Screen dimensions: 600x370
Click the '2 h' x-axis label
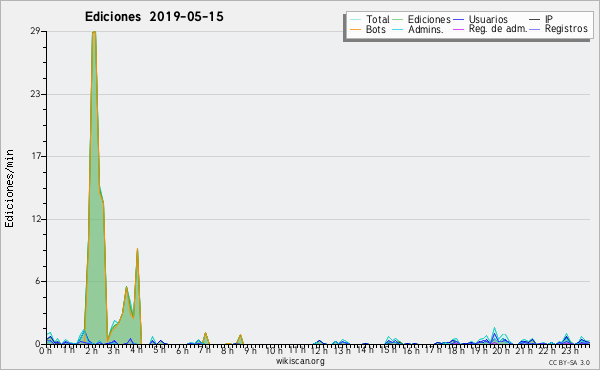coord(91,351)
